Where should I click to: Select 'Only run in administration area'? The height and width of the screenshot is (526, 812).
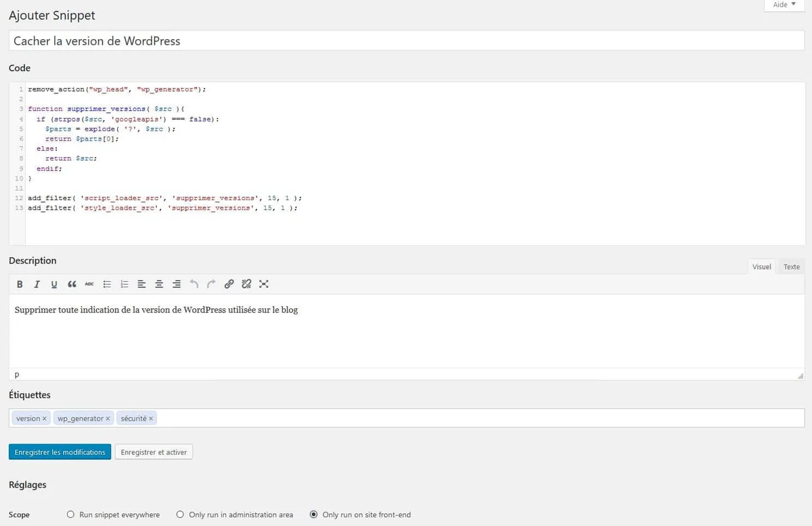[180, 515]
